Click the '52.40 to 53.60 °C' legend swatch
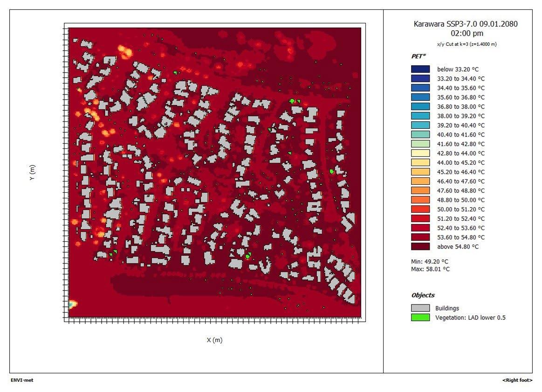 (x=420, y=228)
